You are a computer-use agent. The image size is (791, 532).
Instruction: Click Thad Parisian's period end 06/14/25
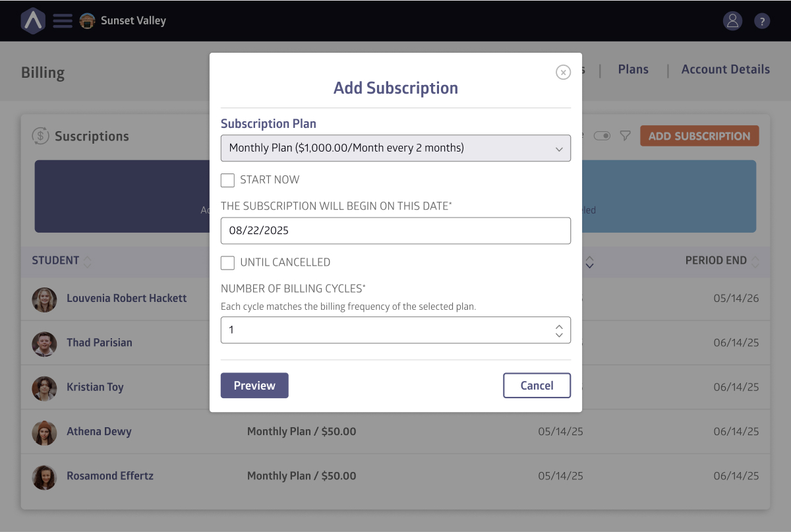point(736,343)
